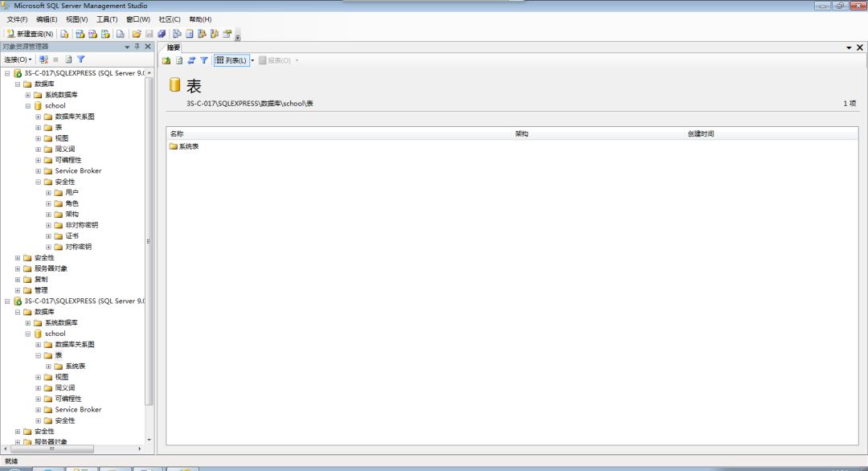Open an Analysis Services XMLA query
The width and height of the screenshot is (868, 471).
(105, 34)
